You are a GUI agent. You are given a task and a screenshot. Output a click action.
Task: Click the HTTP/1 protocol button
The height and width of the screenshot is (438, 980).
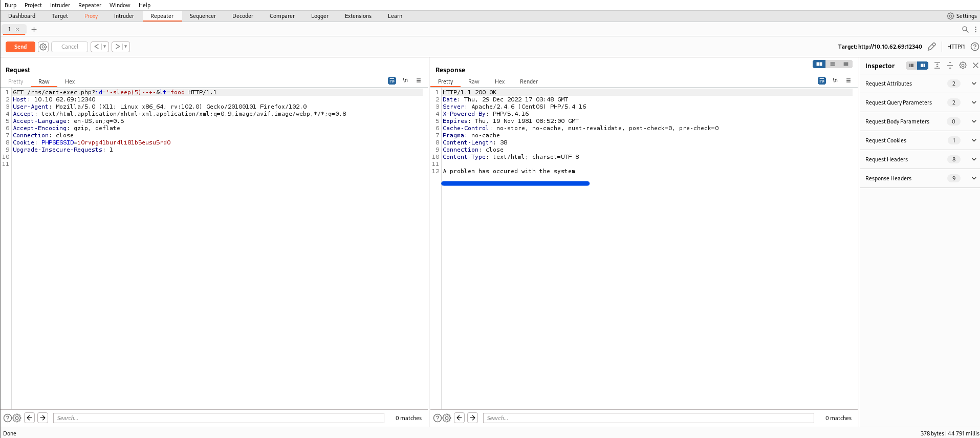(x=955, y=47)
